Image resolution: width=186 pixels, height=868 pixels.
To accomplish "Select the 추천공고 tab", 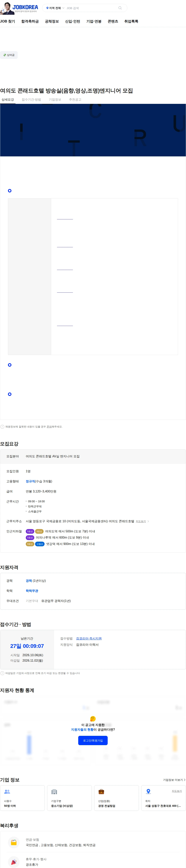I will pyautogui.click(x=75, y=100).
